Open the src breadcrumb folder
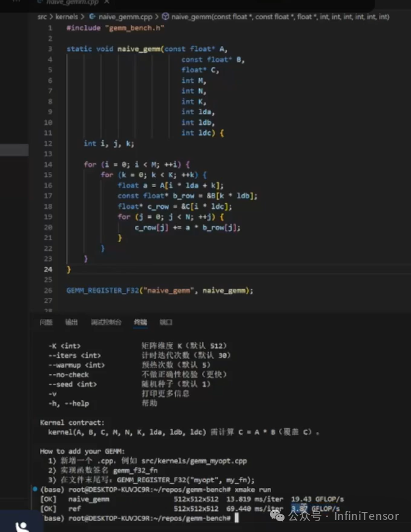411x532 pixels. click(42, 16)
